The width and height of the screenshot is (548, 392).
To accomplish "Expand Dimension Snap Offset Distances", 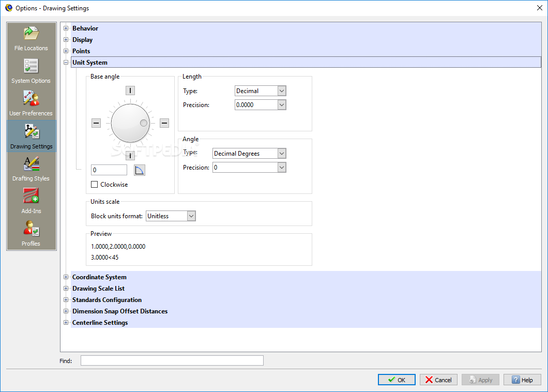I will pyautogui.click(x=66, y=311).
